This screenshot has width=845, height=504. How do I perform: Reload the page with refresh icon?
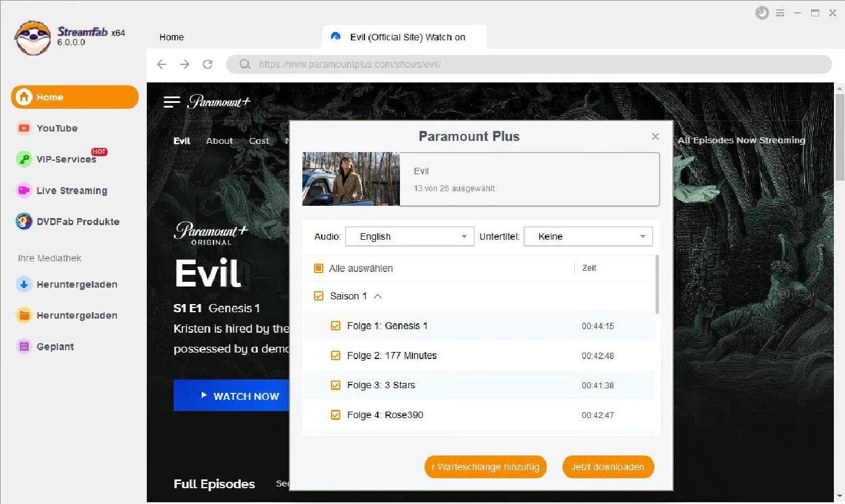tap(208, 64)
